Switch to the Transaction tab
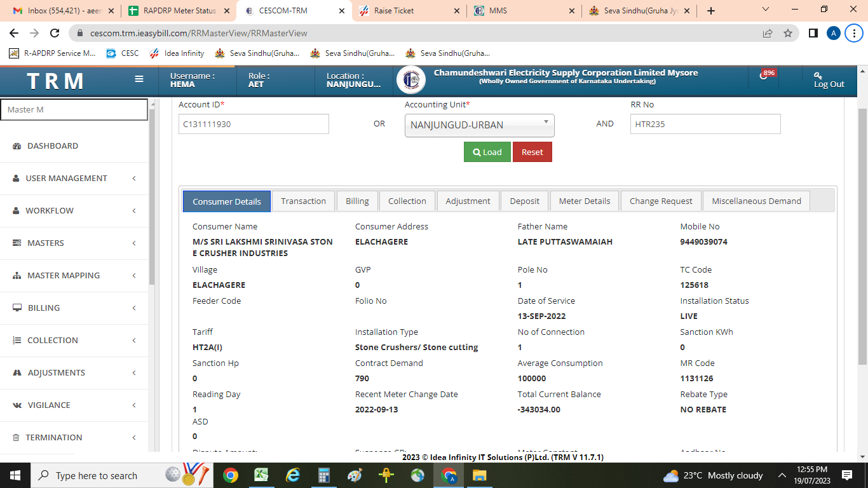The image size is (868, 488). point(303,201)
